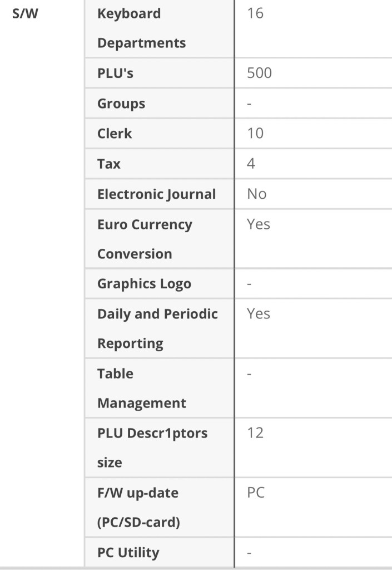Select Yes beside Euro Currency Conversion
Screen dimensions: 392x570
point(259,224)
